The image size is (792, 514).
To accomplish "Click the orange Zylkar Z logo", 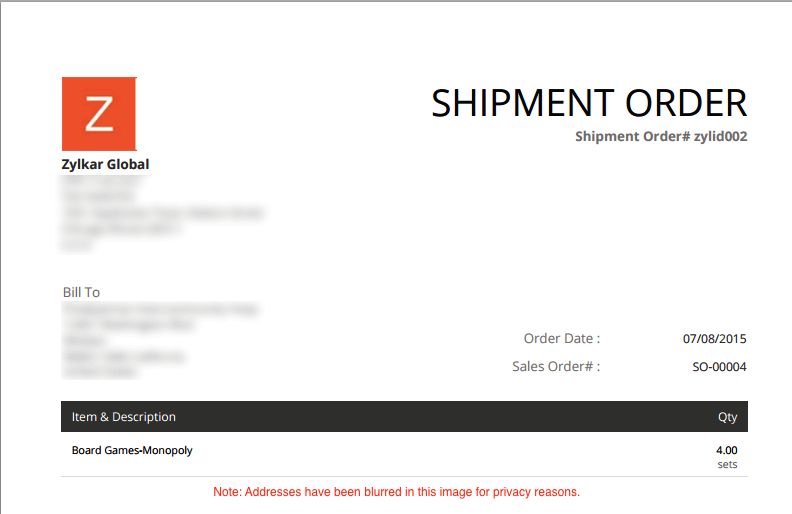I will 99,114.
